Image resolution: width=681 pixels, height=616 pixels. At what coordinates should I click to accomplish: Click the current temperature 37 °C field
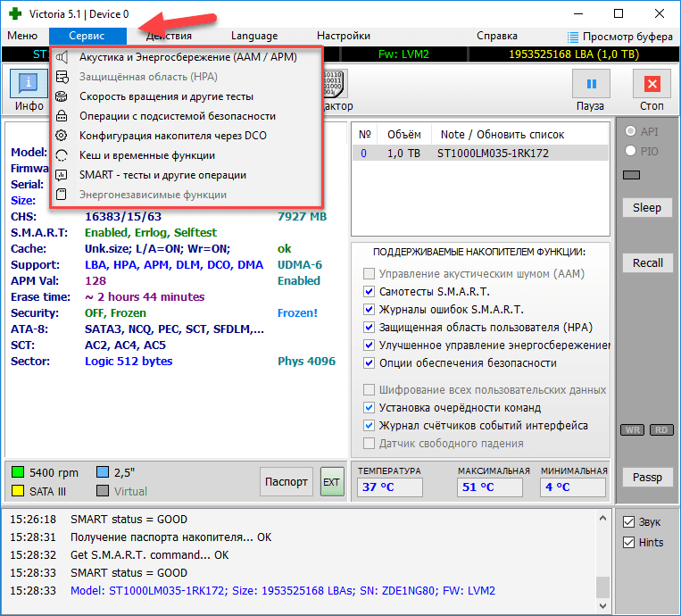click(389, 487)
